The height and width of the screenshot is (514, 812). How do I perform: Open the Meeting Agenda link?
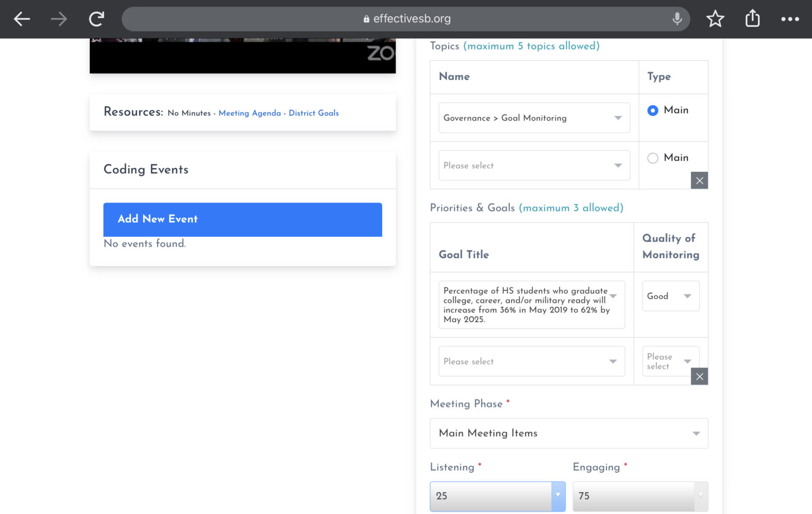(x=250, y=113)
